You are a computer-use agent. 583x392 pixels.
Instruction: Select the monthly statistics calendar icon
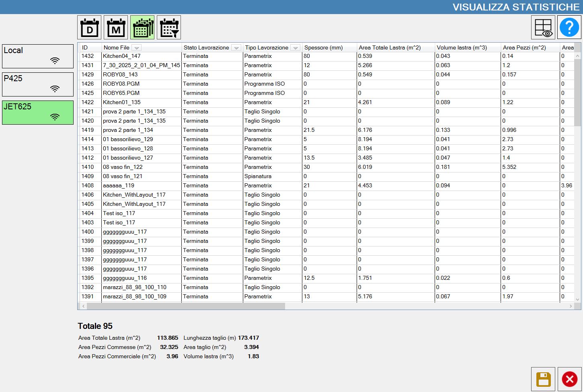[116, 27]
